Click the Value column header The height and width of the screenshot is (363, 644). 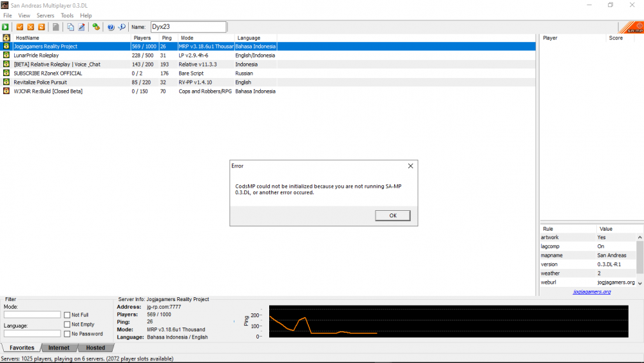pyautogui.click(x=620, y=229)
